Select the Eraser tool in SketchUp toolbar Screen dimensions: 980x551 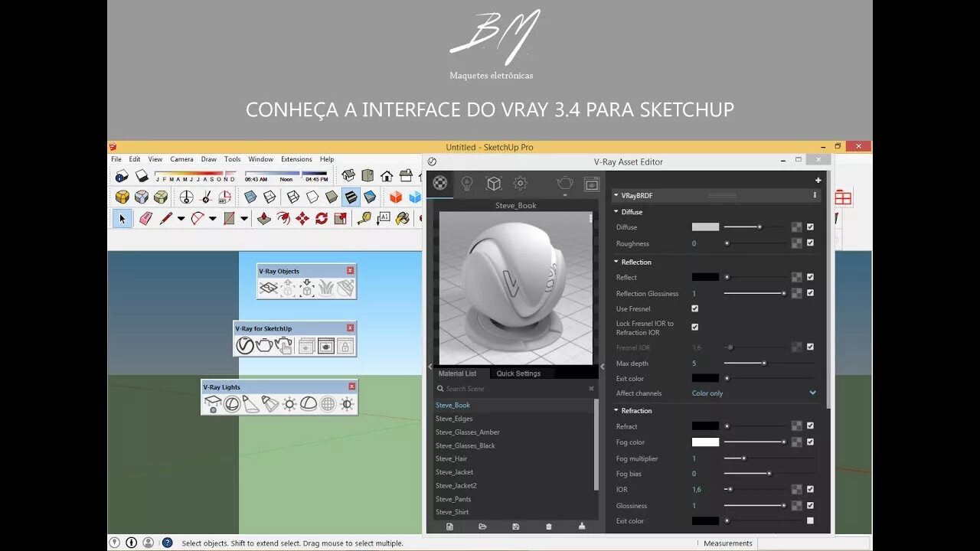[145, 218]
